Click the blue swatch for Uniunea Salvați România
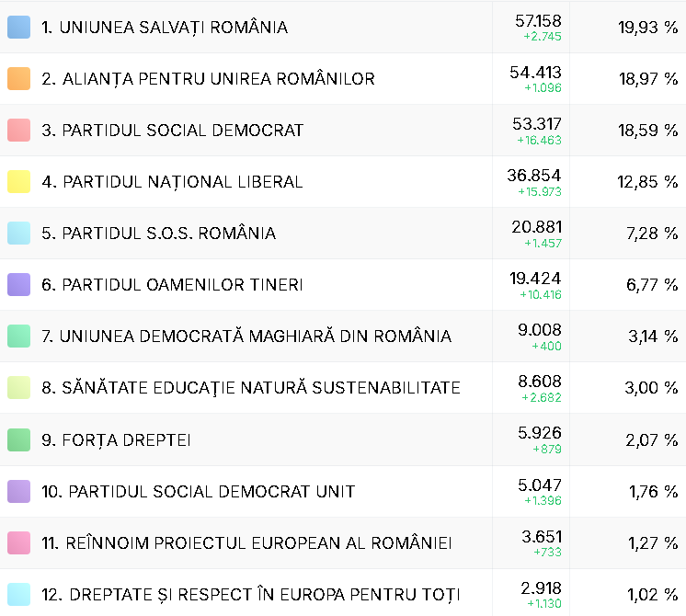686x616 pixels. coord(18,28)
